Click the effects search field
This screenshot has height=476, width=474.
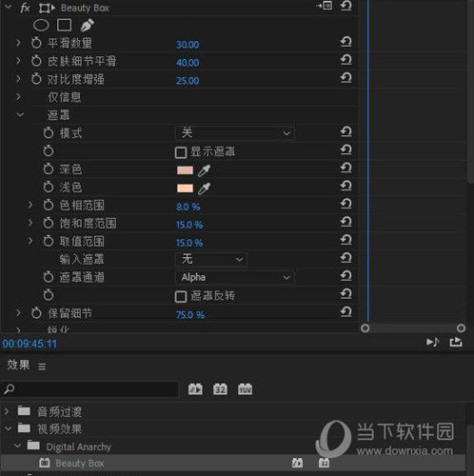90,389
